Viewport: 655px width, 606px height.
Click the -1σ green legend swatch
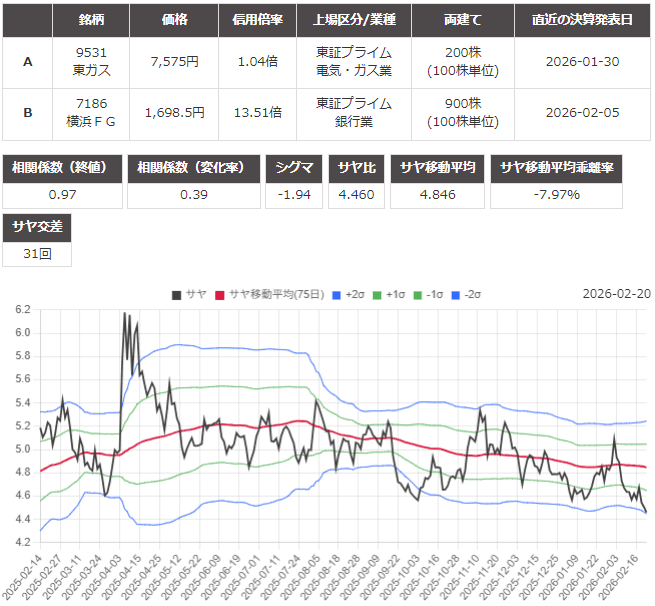(x=418, y=294)
